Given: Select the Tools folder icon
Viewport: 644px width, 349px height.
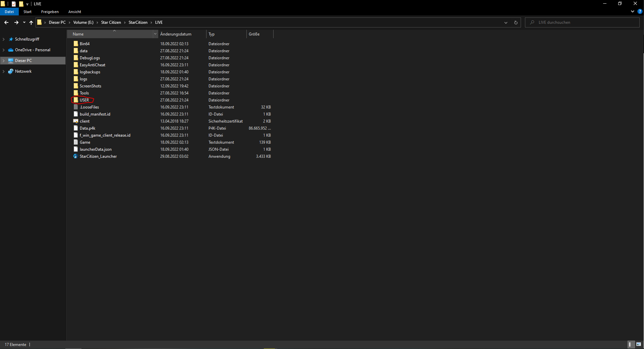Looking at the screenshot, I should pyautogui.click(x=76, y=93).
